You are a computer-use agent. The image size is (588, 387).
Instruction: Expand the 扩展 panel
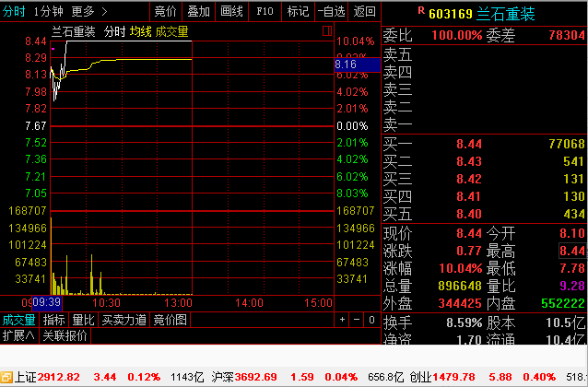click(x=18, y=335)
